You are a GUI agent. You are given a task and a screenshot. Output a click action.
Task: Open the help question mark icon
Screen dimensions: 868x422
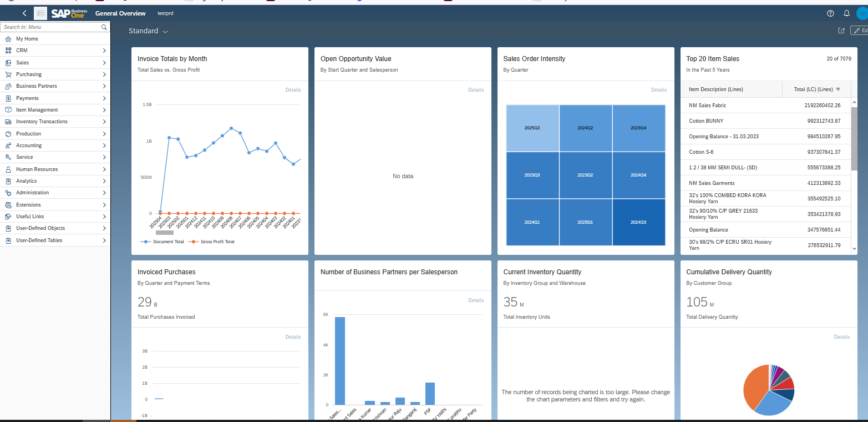click(830, 13)
